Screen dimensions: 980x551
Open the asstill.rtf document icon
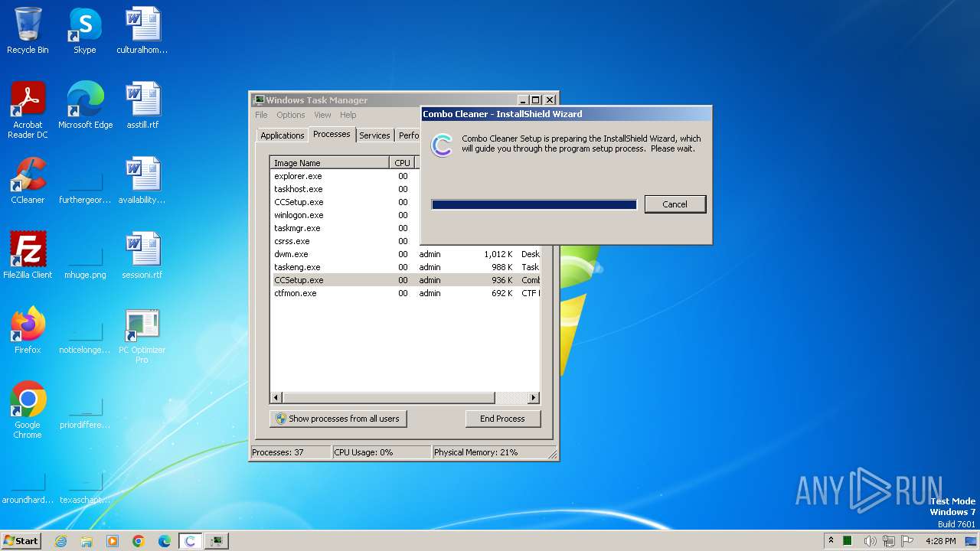[x=142, y=106]
